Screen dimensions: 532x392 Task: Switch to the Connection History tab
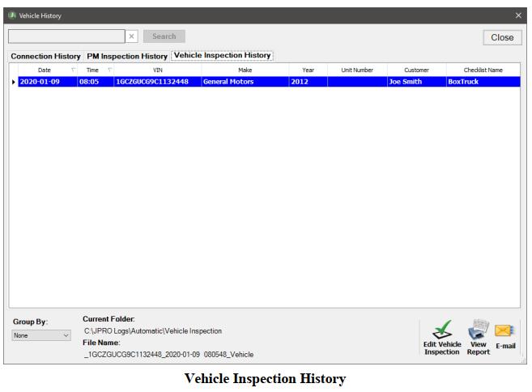pos(45,57)
